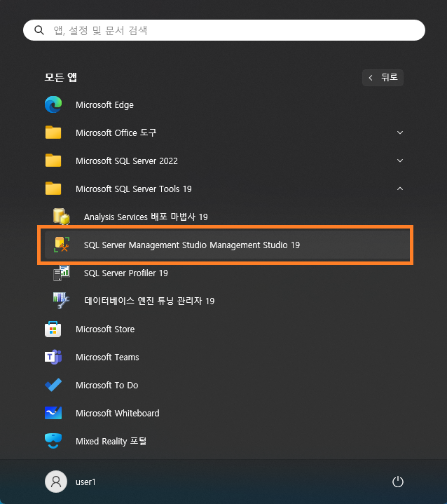Select the Microsoft Edge label
Screen dimensions: 447x504
click(x=104, y=105)
